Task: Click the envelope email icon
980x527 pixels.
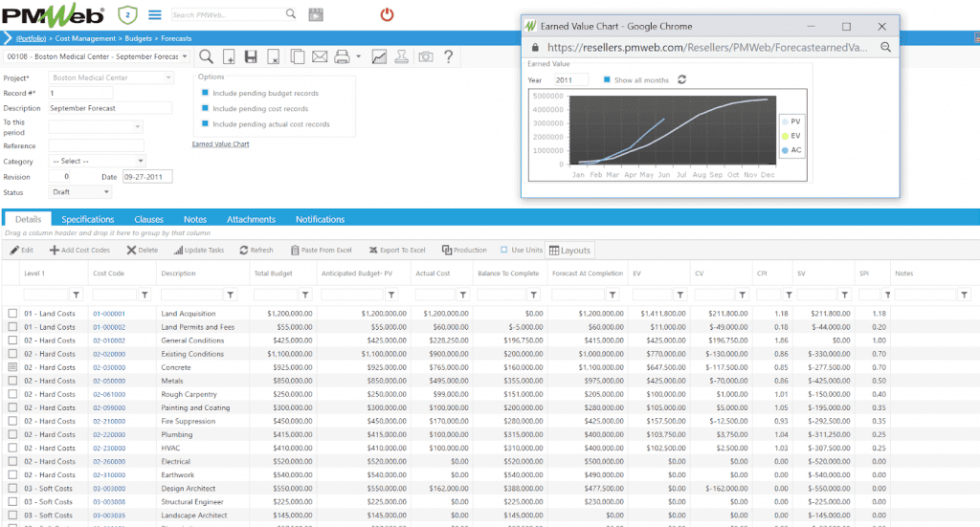Action: 319,57
